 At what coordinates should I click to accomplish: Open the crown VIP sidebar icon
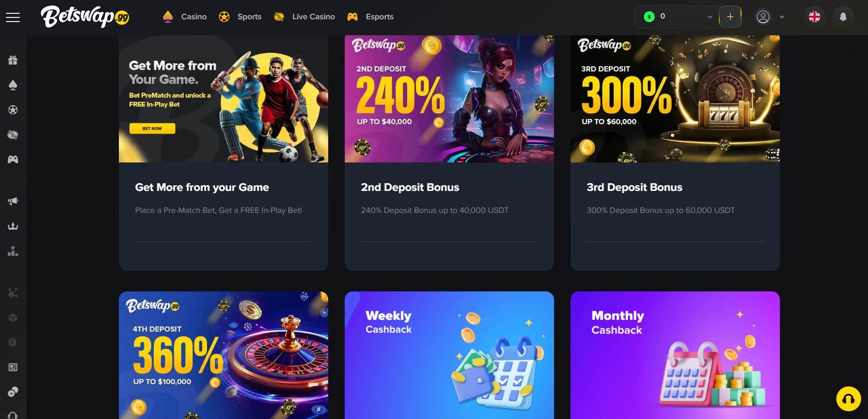pyautogui.click(x=13, y=226)
